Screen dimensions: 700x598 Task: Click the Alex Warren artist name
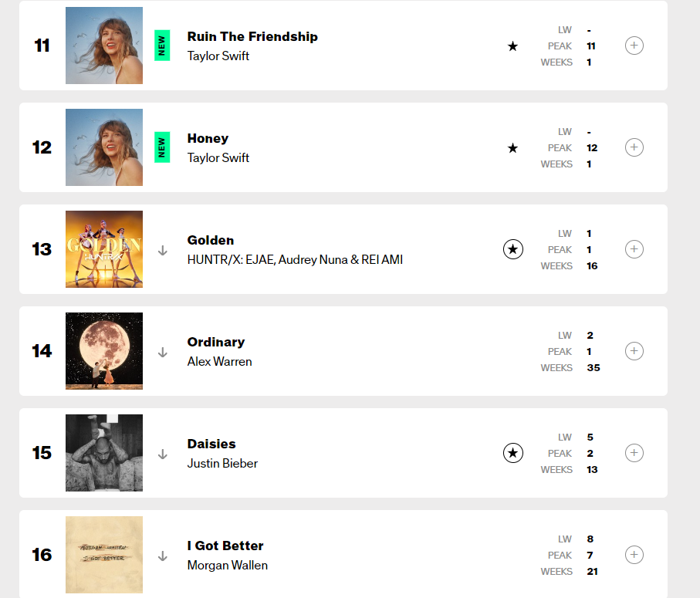point(219,361)
